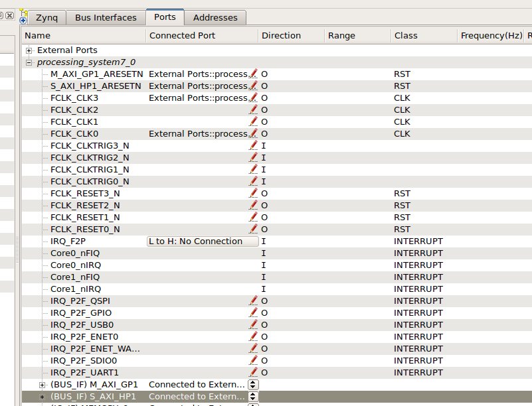Switch to the Bus Interfaces tab
This screenshot has height=406, width=532.
pos(106,17)
